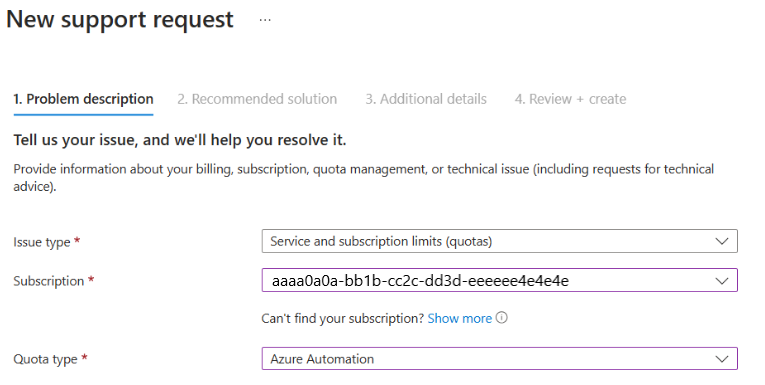
Task: Open the ellipsis menu beside New support request
Action: [x=265, y=20]
